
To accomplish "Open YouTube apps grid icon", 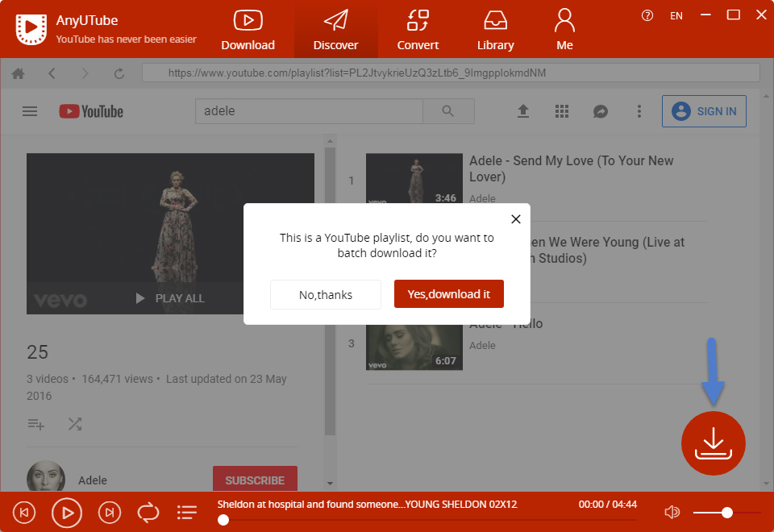I will pos(562,111).
